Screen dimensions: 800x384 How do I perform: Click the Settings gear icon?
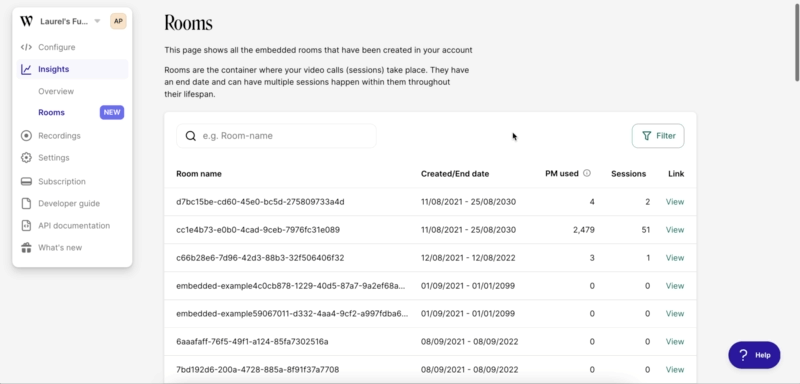(26, 158)
